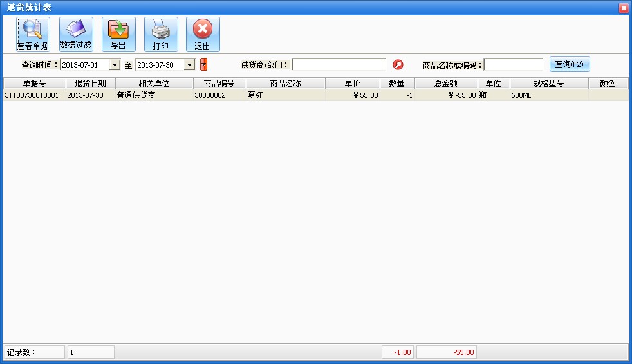Click the -1.00 quantity total footer
The width and height of the screenshot is (632, 364).
click(398, 352)
